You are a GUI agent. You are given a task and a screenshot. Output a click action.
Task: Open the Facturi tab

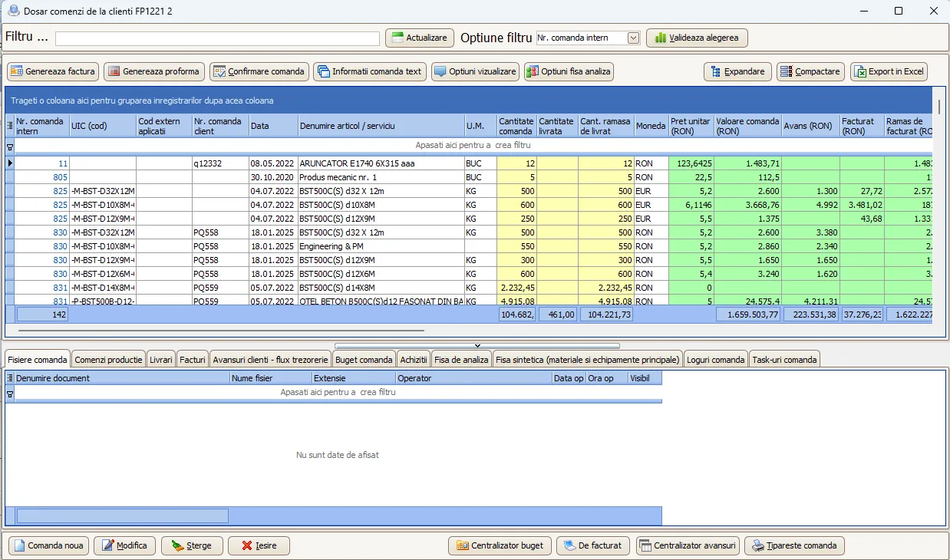(193, 359)
